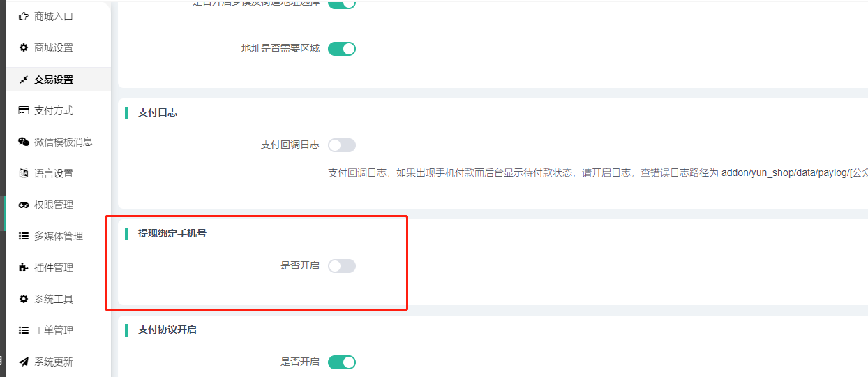Click the 系统工具 cog icon

point(24,299)
